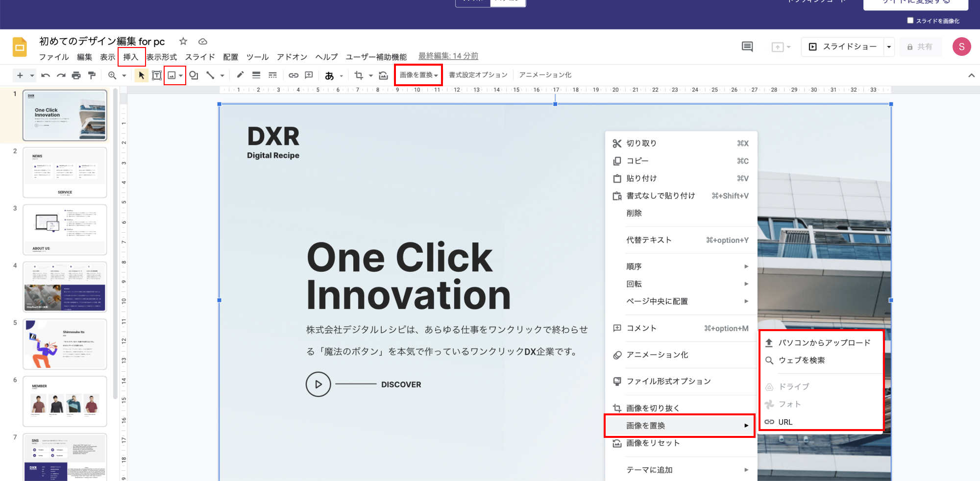Viewport: 980px width, 481px height.
Task: Click the 書式設定オプション button
Action: [x=478, y=75]
